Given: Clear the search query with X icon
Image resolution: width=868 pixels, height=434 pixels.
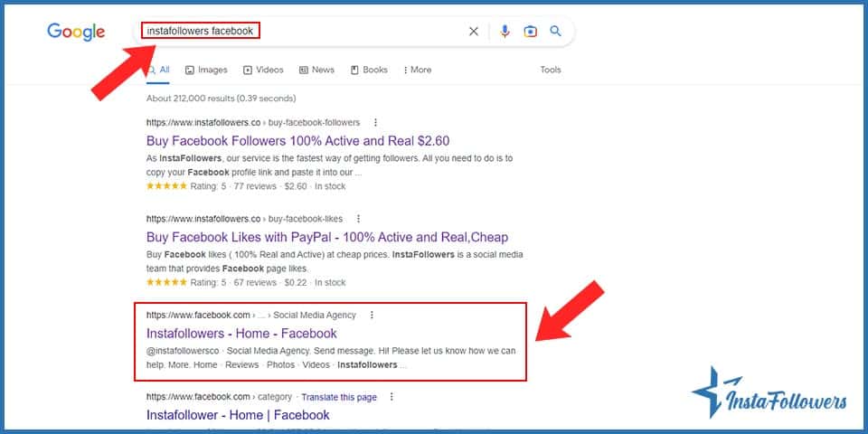Looking at the screenshot, I should click(x=474, y=32).
